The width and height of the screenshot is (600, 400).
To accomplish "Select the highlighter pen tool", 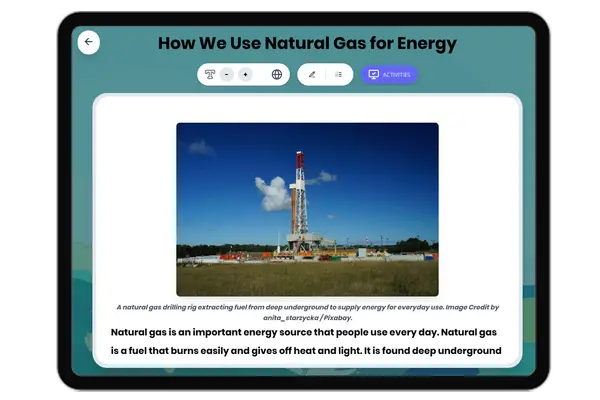I will (312, 74).
